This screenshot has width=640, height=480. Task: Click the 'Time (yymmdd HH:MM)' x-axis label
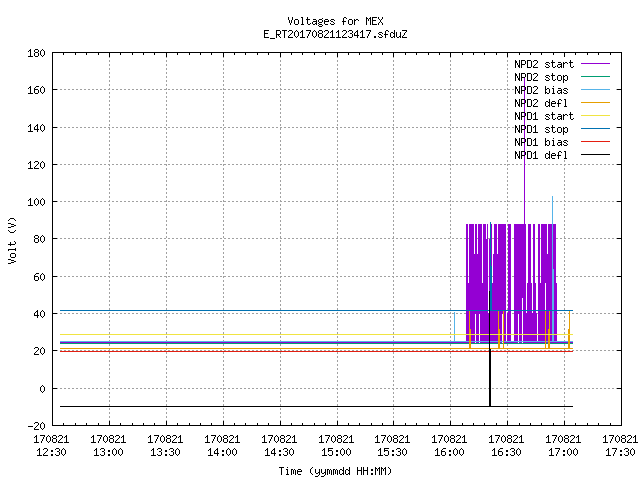[x=335, y=471]
